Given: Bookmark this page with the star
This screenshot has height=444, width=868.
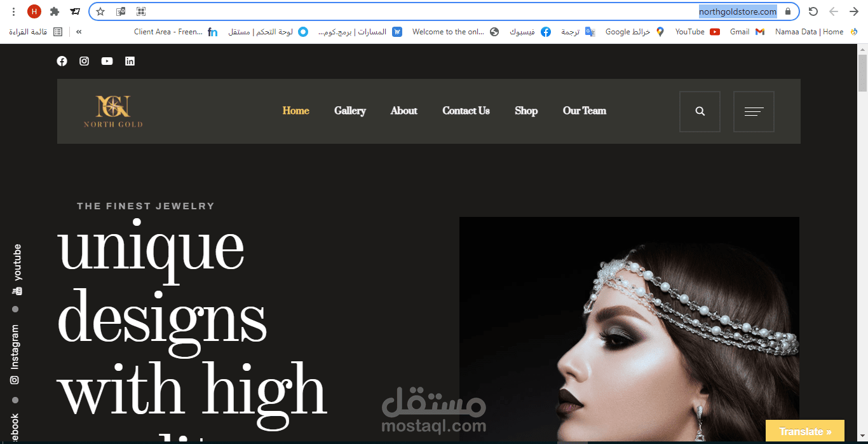Looking at the screenshot, I should (100, 11).
